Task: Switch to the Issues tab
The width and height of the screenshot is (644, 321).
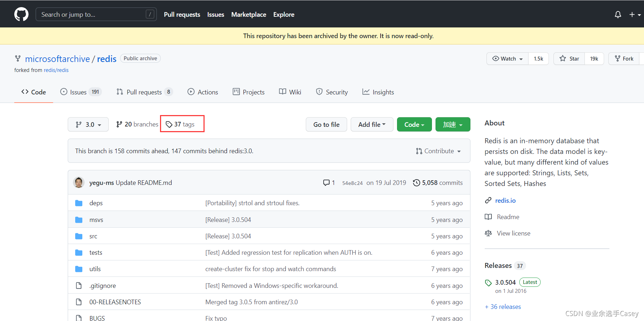Action: [81, 92]
